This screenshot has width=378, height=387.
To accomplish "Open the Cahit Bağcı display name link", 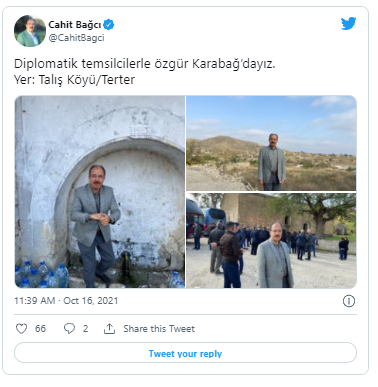I will click(75, 25).
